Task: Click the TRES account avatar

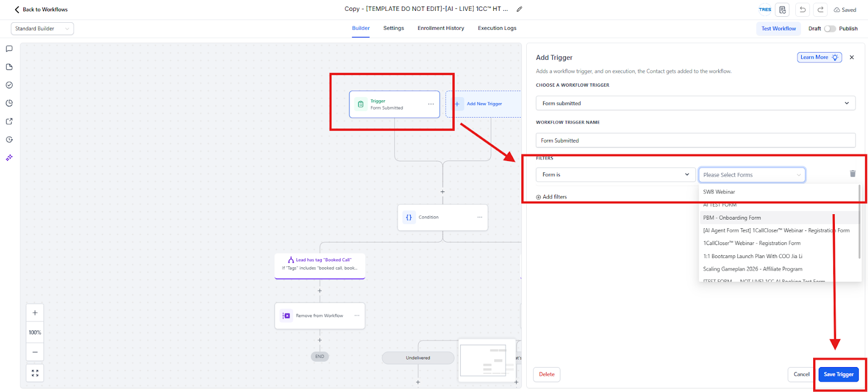Action: [x=765, y=10]
